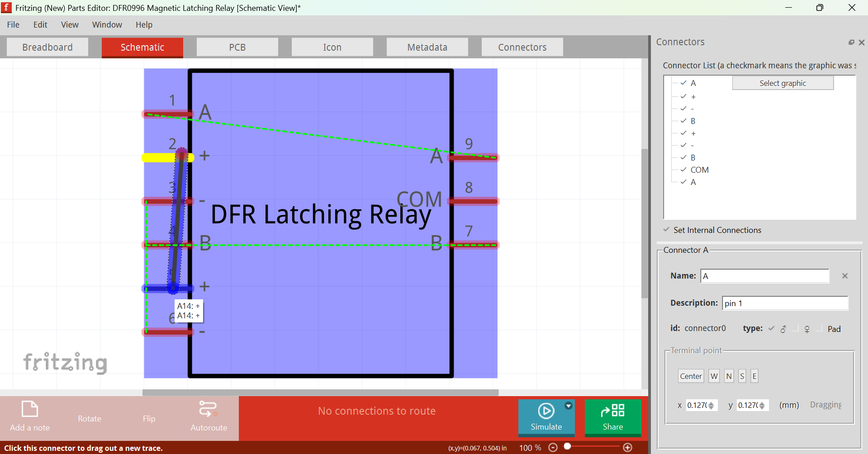Screen dimensions: 868x454
Task: Click the 100 % zoom value
Action: click(530, 448)
